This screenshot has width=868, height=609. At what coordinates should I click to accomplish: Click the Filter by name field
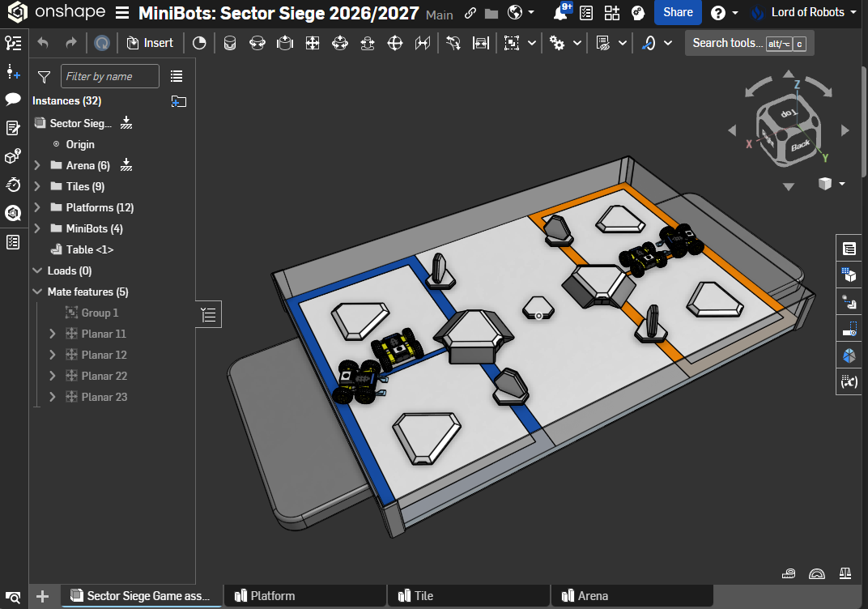coord(109,76)
